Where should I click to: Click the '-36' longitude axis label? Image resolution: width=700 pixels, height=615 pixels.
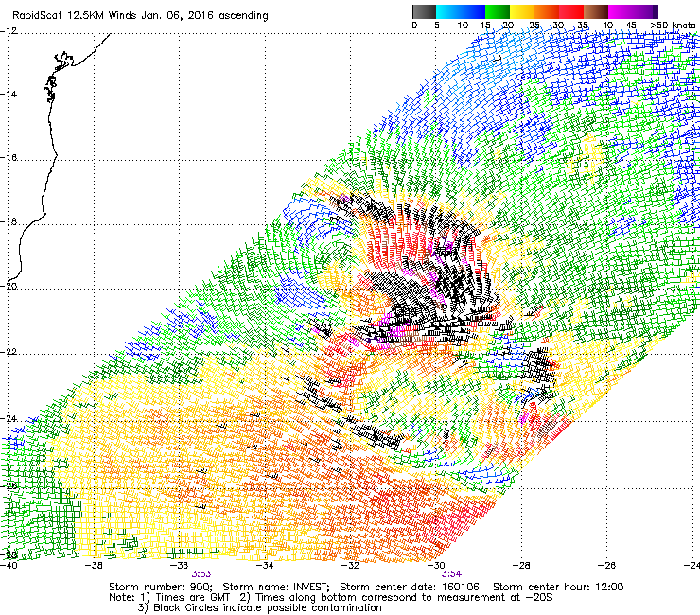pos(180,566)
